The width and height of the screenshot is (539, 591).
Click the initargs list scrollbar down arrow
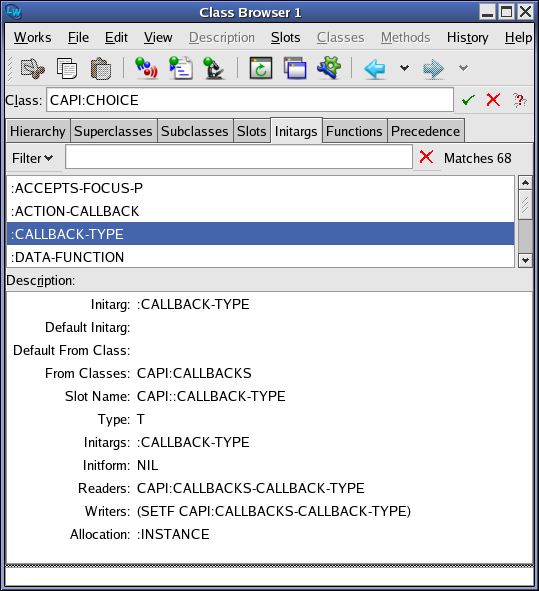(x=525, y=260)
